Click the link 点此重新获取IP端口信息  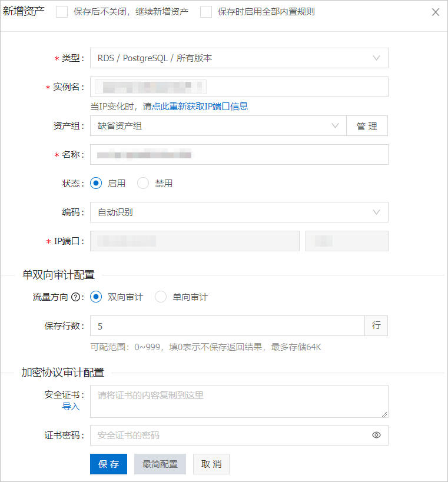200,107
